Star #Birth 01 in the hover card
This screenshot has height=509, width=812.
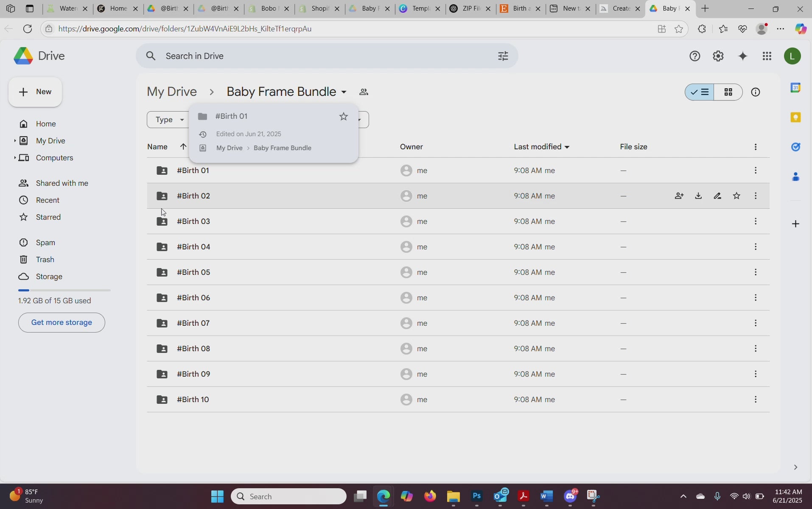click(x=344, y=116)
